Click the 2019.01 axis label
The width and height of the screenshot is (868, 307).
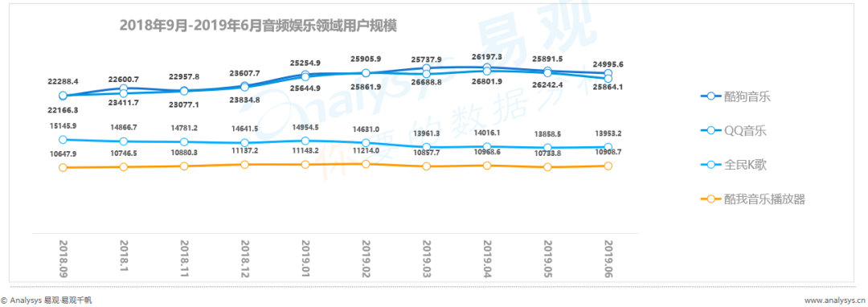305,258
